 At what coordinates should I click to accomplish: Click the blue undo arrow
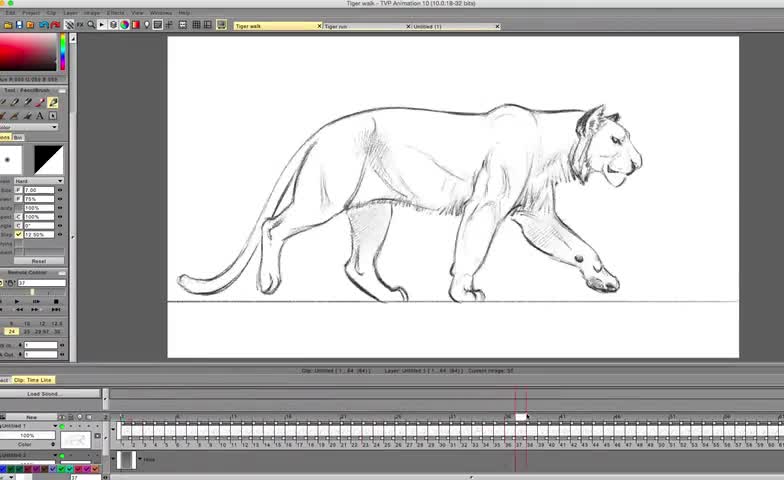[x=44, y=24]
